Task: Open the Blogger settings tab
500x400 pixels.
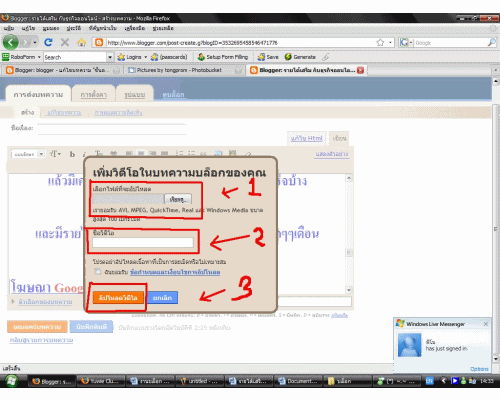Action: (x=93, y=95)
